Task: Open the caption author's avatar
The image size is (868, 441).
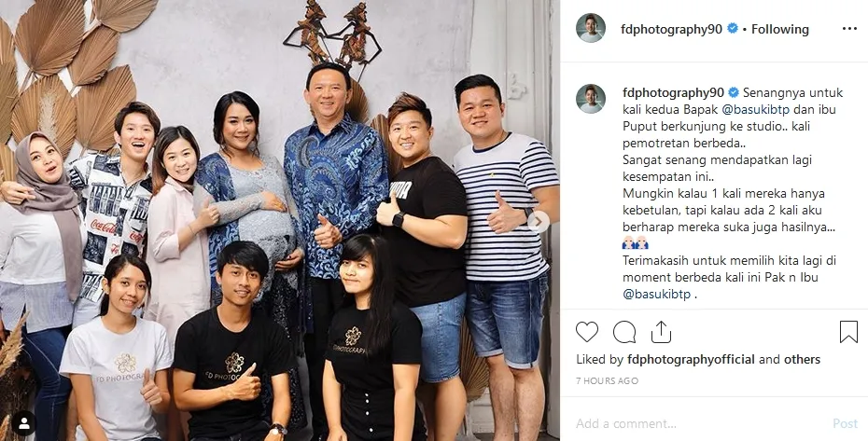Action: tap(590, 99)
